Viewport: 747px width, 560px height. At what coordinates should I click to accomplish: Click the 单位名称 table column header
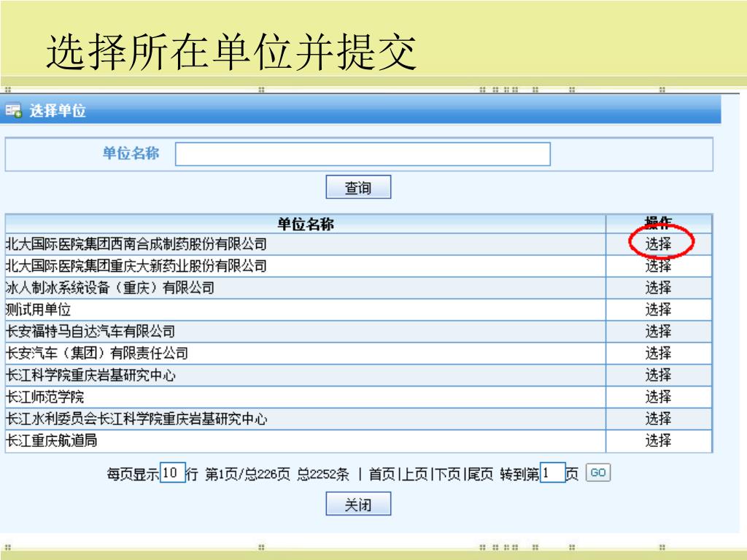pos(306,224)
